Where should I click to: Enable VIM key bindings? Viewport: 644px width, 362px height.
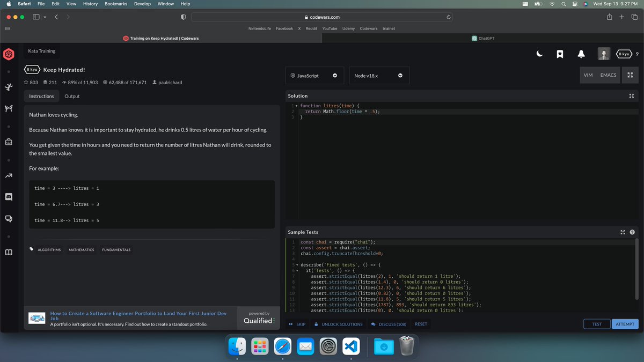[588, 75]
